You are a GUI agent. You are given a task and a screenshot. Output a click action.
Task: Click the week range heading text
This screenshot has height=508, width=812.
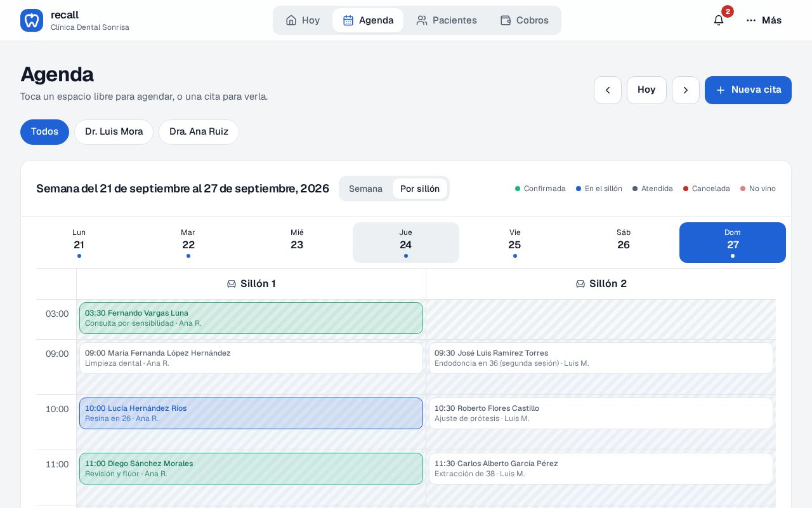183,189
